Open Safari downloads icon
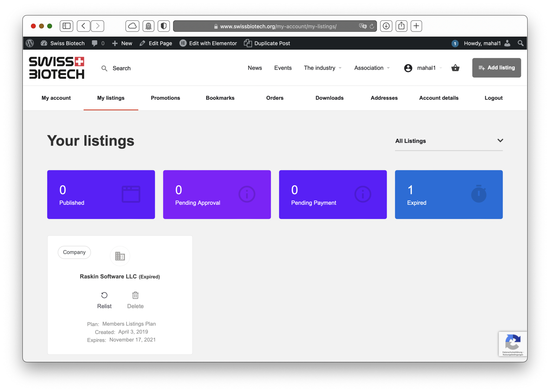Viewport: 550px width, 392px height. click(x=386, y=26)
